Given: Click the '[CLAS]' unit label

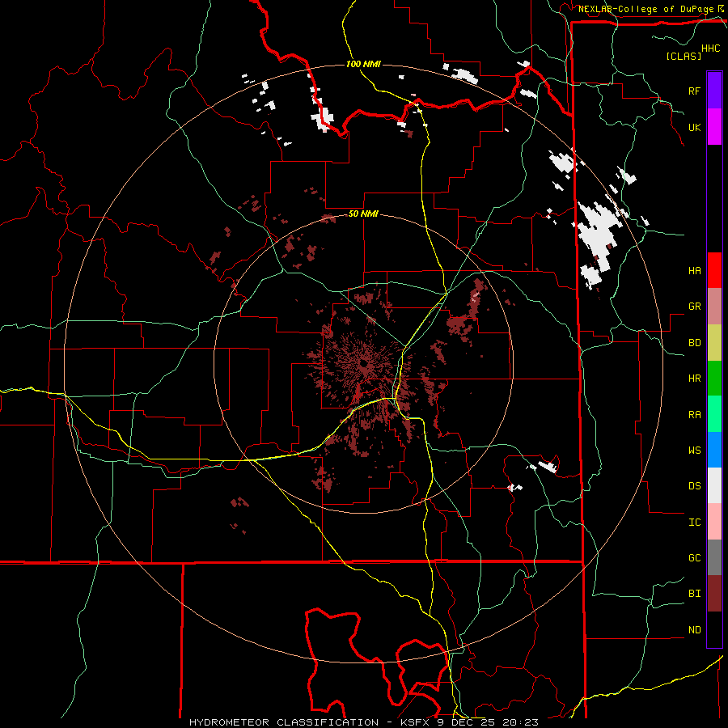Looking at the screenshot, I should point(684,56).
